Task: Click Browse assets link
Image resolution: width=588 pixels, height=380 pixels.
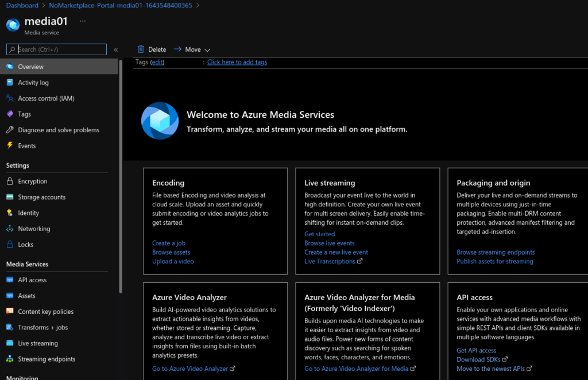Action: pos(171,252)
